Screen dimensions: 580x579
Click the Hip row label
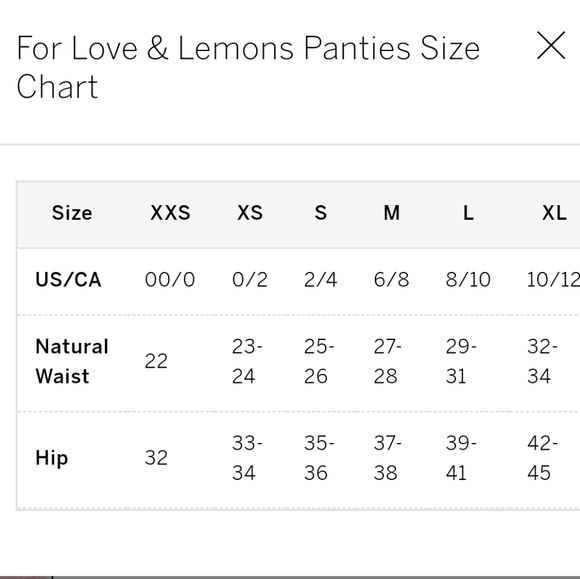coord(51,458)
